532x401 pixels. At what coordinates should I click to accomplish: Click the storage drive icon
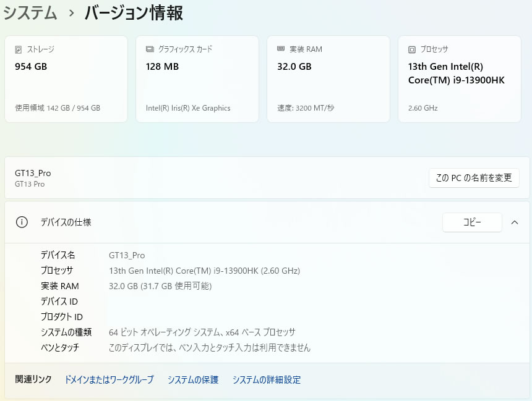pyautogui.click(x=19, y=49)
